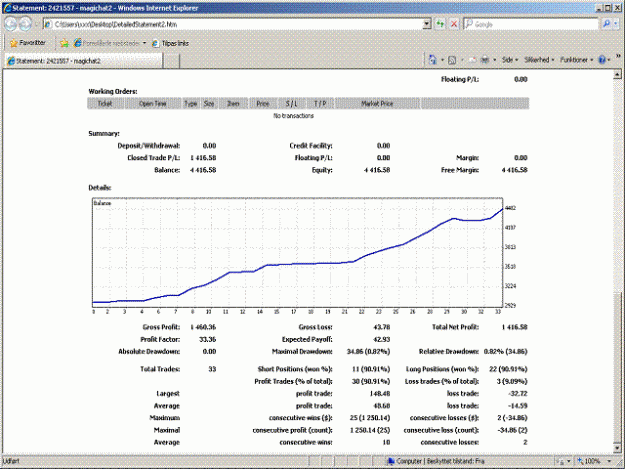
Task: Click largest profit trade value 148.48
Action: pyautogui.click(x=379, y=394)
